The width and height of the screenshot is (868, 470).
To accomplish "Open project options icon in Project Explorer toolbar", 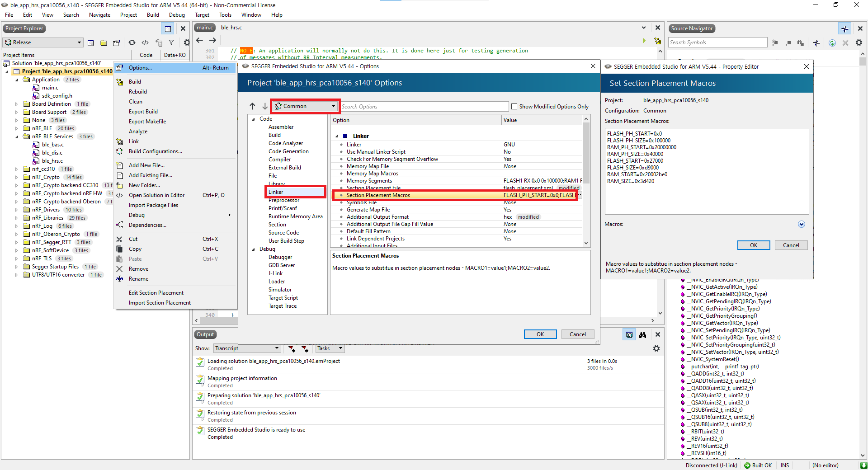I will point(117,42).
